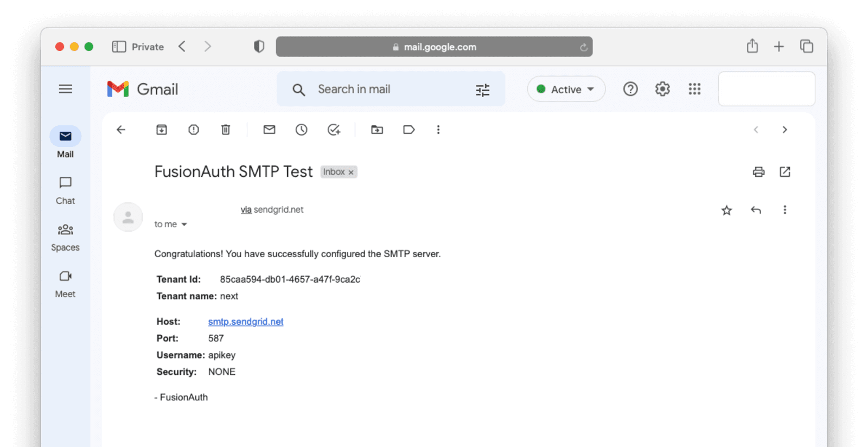Reload the page in Safari
Screen dimensions: 868x447
[584, 47]
